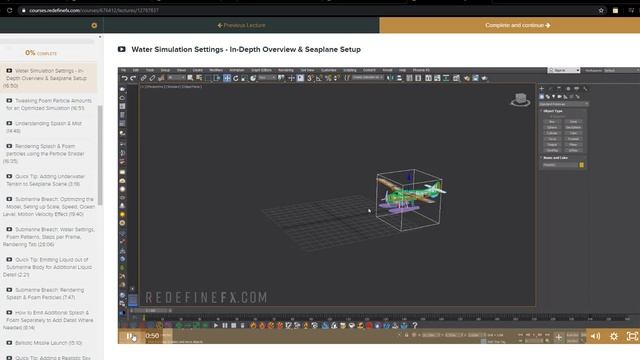
Task: Activate the Select and Rotate tool
Action: (236, 78)
